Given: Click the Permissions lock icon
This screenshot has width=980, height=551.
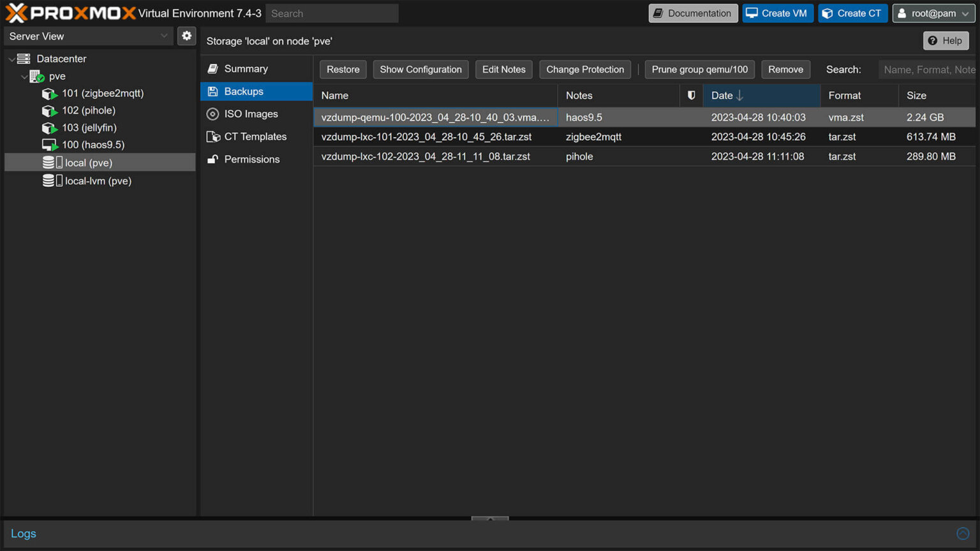Looking at the screenshot, I should [x=212, y=159].
